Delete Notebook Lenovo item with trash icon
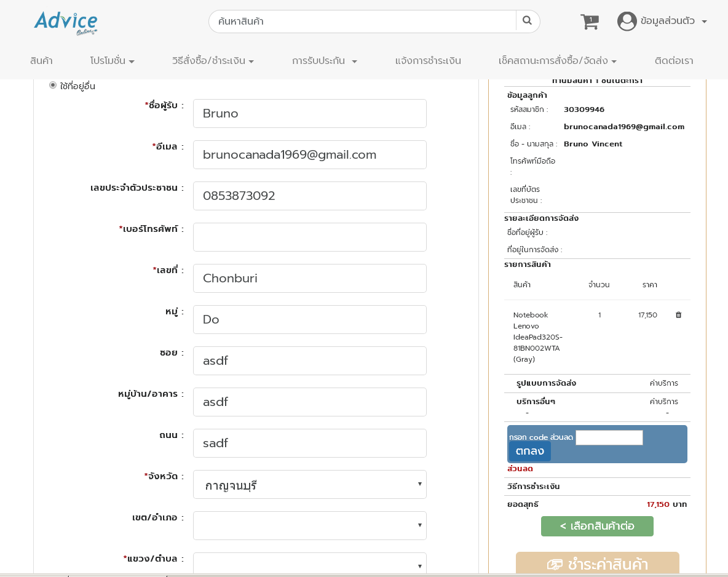Screen dimensions: 728x577 (678, 315)
